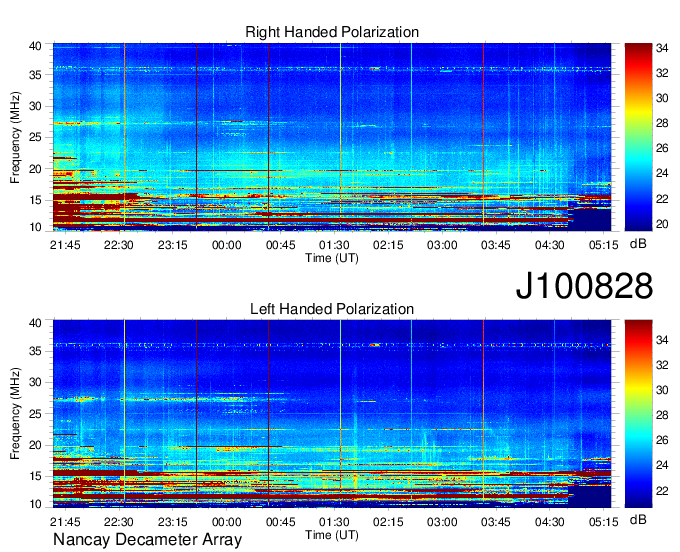680x552 pixels.
Task: Click the 20 dB value on Right Handed colorbar
Action: (662, 224)
